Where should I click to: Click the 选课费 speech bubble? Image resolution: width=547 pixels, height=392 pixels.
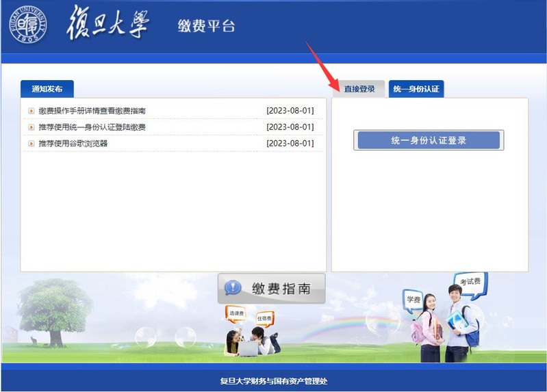(x=236, y=313)
